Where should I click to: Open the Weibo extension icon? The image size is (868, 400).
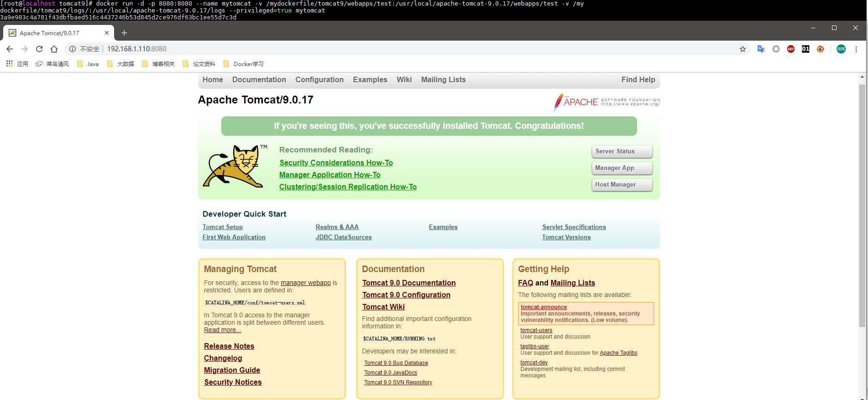point(820,49)
